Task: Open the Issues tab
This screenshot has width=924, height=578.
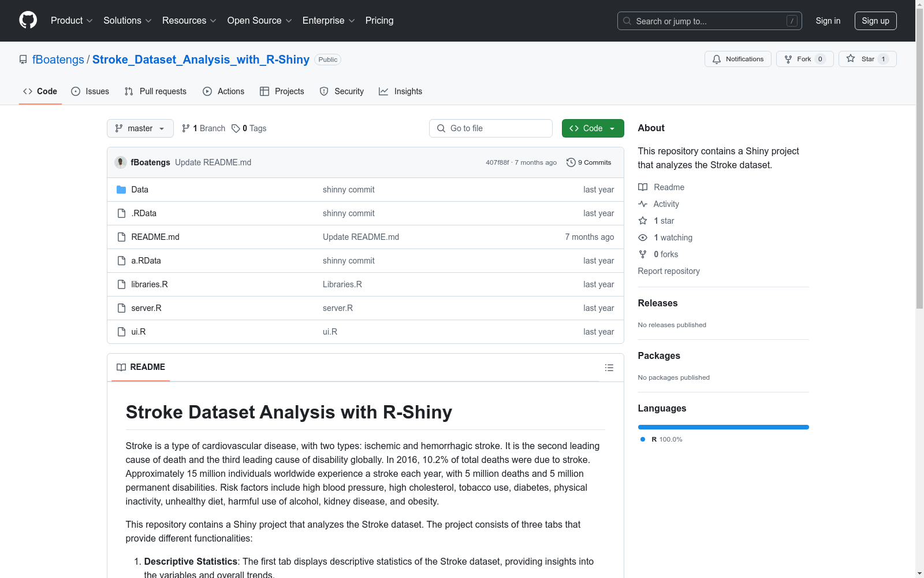Action: pos(90,91)
